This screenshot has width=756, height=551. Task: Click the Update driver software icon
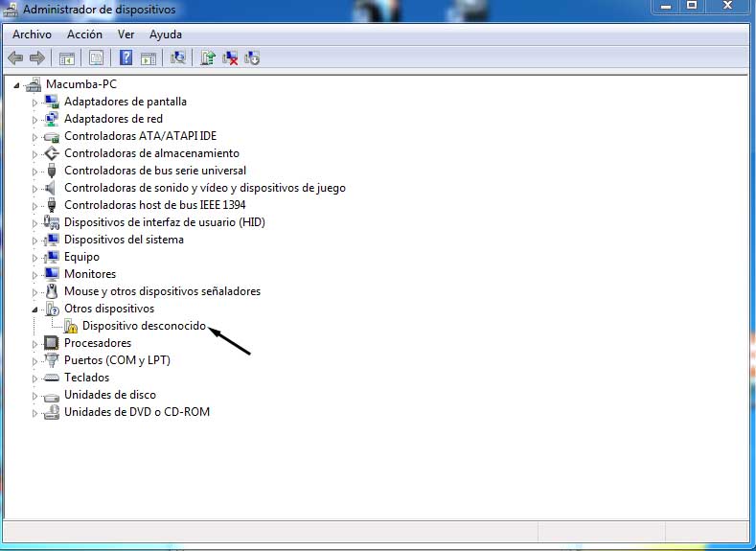point(208,57)
